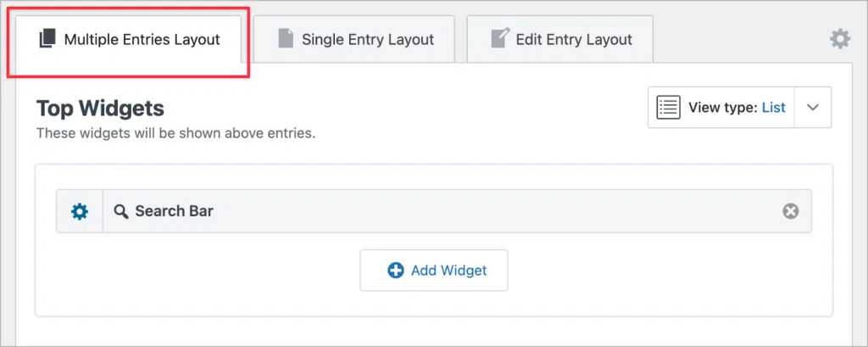The image size is (868, 347).
Task: Click the plus icon in Add Widget
Action: coord(396,271)
